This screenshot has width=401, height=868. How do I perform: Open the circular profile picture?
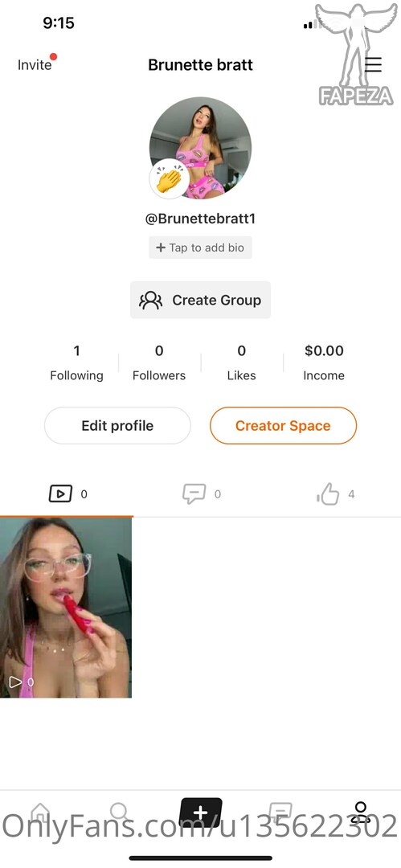[x=201, y=148]
